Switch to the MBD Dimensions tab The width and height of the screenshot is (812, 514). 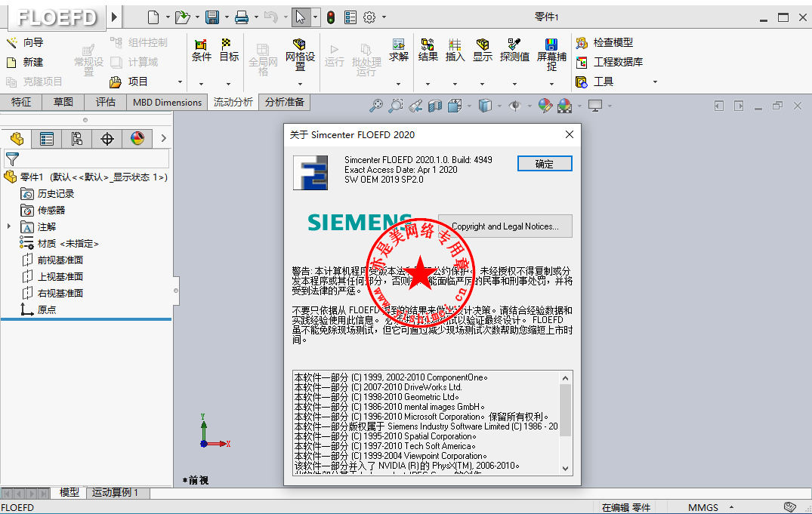coord(167,102)
